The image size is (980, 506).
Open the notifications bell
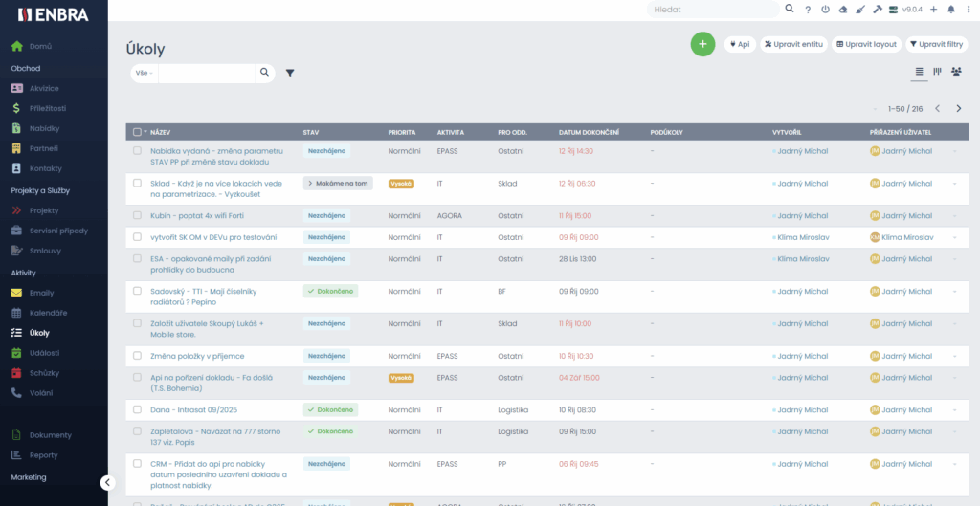point(950,10)
